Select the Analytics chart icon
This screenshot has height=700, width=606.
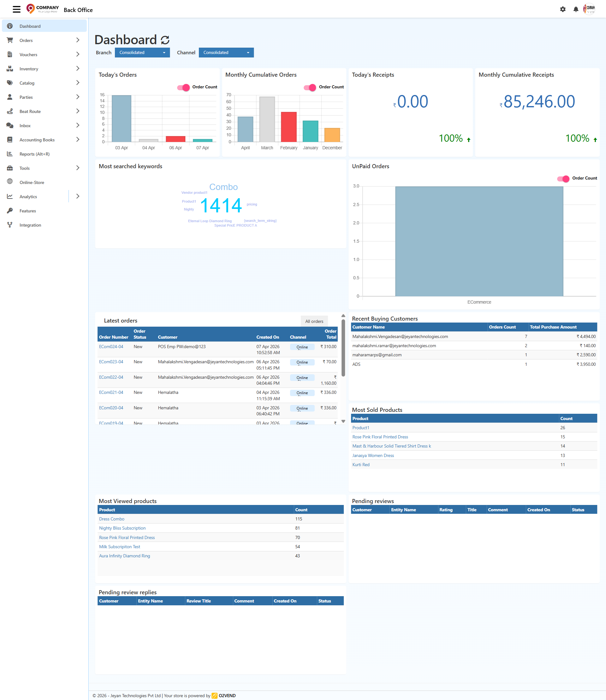(x=10, y=196)
